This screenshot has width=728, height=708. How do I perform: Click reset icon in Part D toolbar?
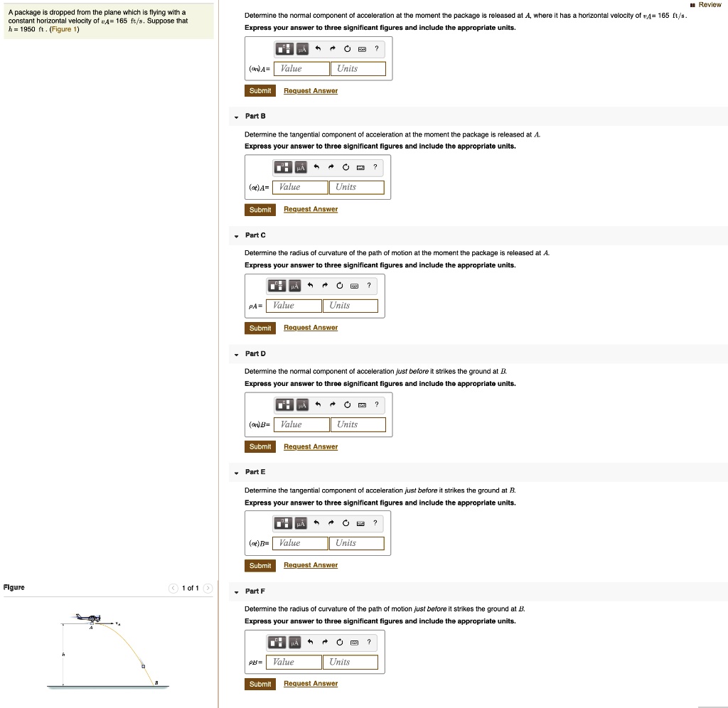[x=347, y=405]
